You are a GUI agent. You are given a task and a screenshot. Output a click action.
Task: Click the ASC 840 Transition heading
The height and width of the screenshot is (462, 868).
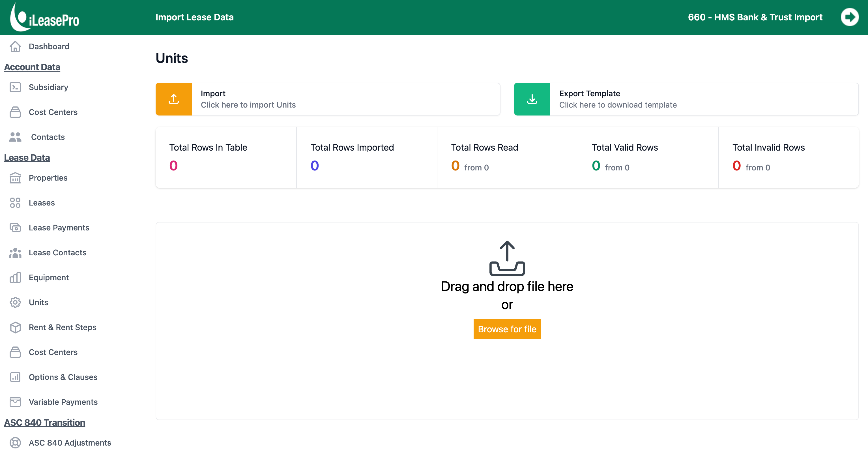(44, 423)
